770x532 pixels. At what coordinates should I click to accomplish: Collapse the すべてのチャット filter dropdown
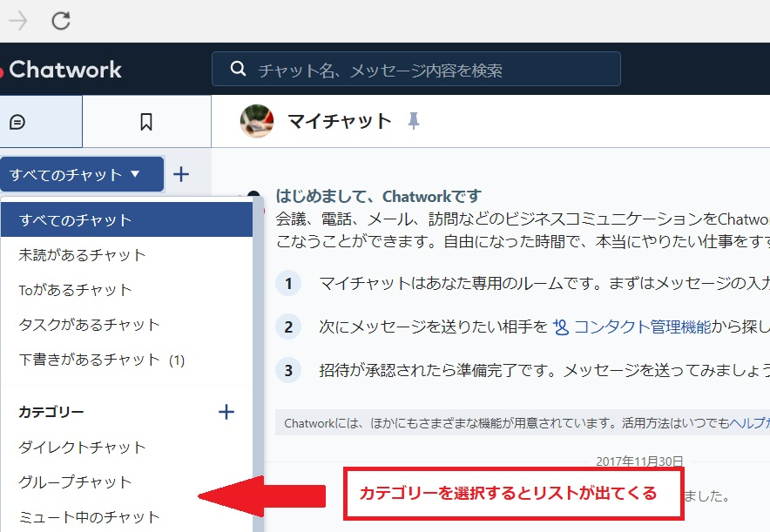pyautogui.click(x=82, y=174)
